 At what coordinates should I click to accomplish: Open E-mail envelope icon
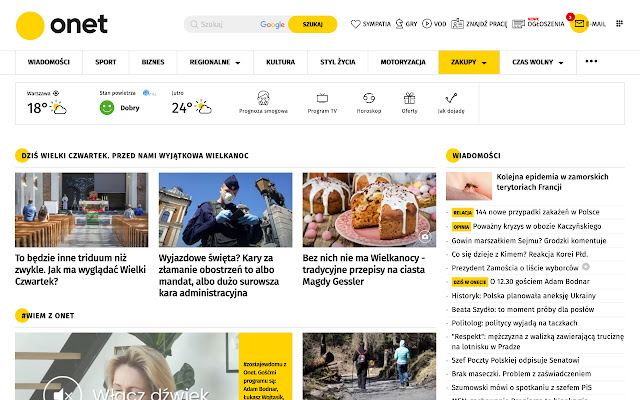[579, 24]
